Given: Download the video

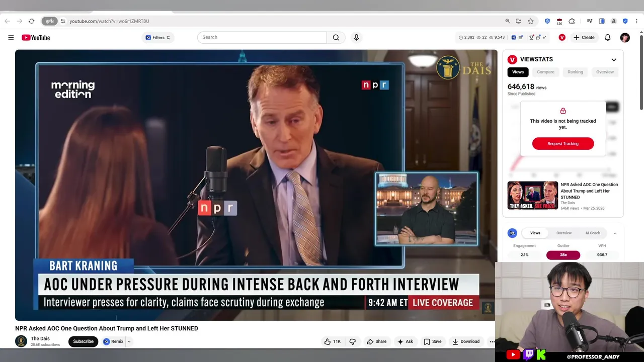Looking at the screenshot, I should click(x=465, y=341).
